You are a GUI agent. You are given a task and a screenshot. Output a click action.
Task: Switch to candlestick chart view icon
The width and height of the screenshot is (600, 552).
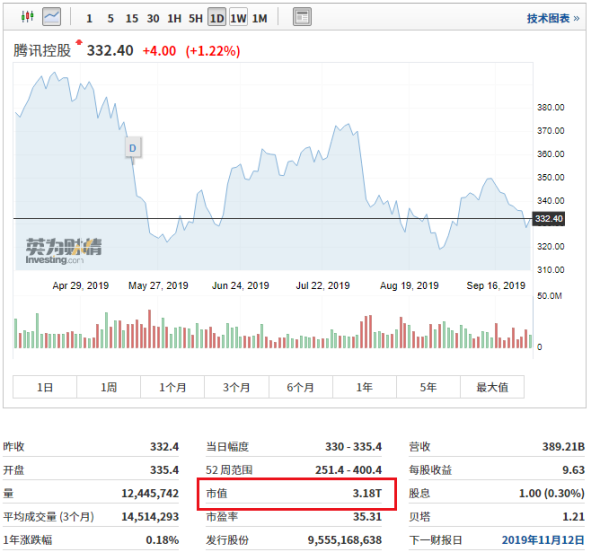pos(28,16)
